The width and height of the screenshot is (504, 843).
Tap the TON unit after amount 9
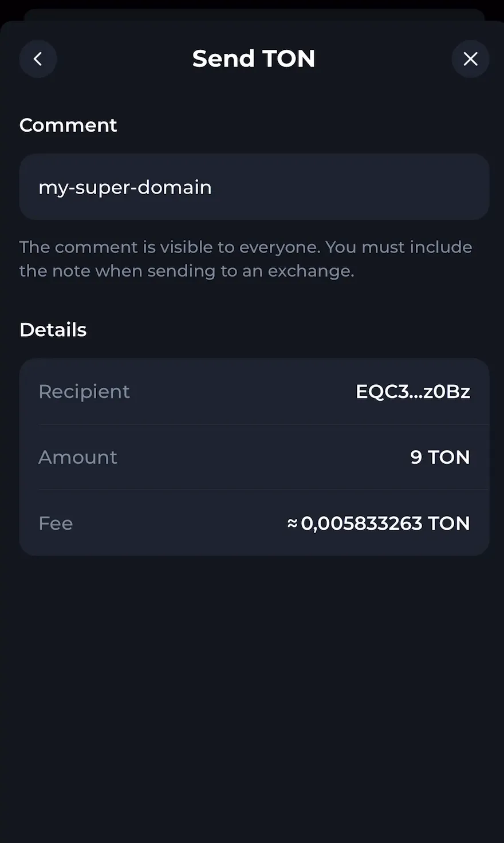point(448,457)
